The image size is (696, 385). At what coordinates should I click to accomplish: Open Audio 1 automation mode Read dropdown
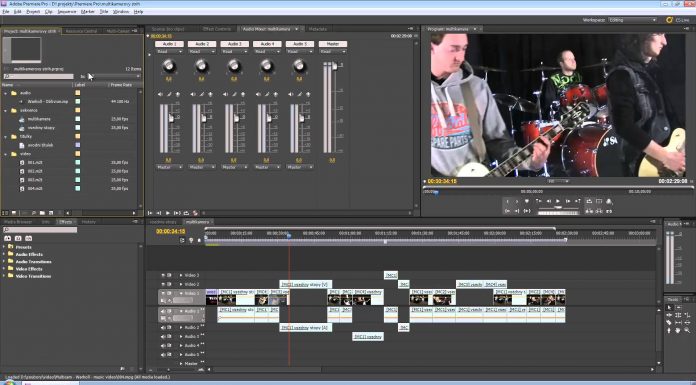169,52
